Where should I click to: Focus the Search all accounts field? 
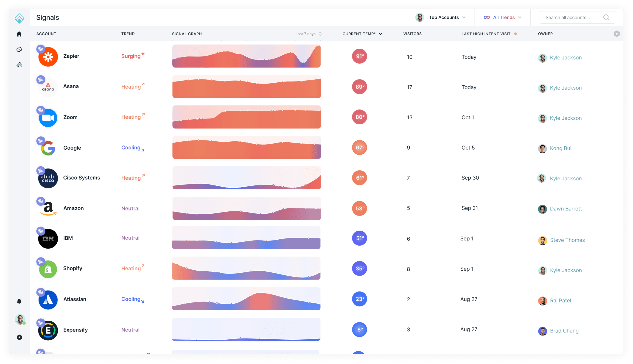577,17
